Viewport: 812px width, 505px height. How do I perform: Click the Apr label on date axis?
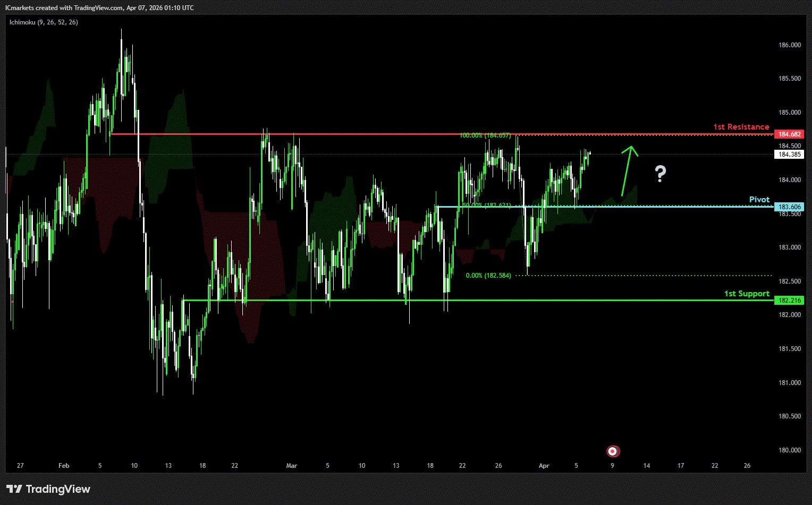point(544,466)
